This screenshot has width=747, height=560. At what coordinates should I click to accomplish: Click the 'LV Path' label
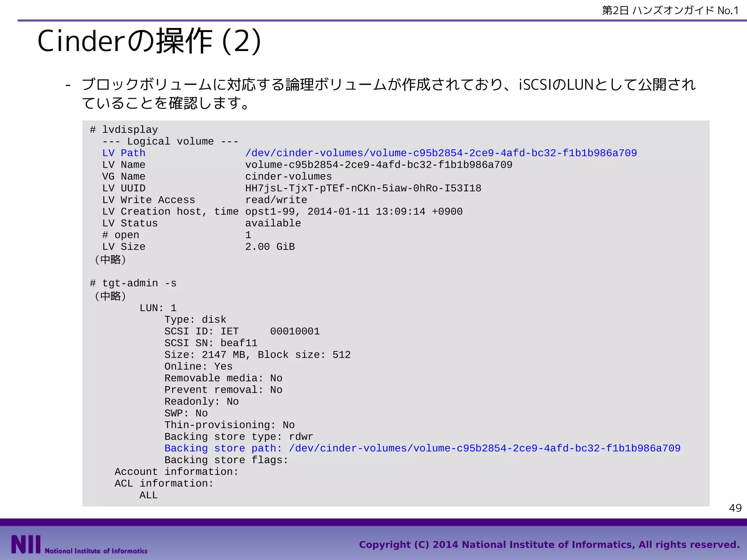[x=124, y=153]
